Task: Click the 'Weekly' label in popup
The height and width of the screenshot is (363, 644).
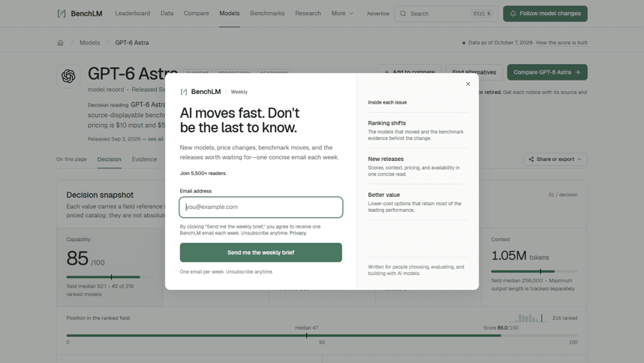Action: coord(239,92)
